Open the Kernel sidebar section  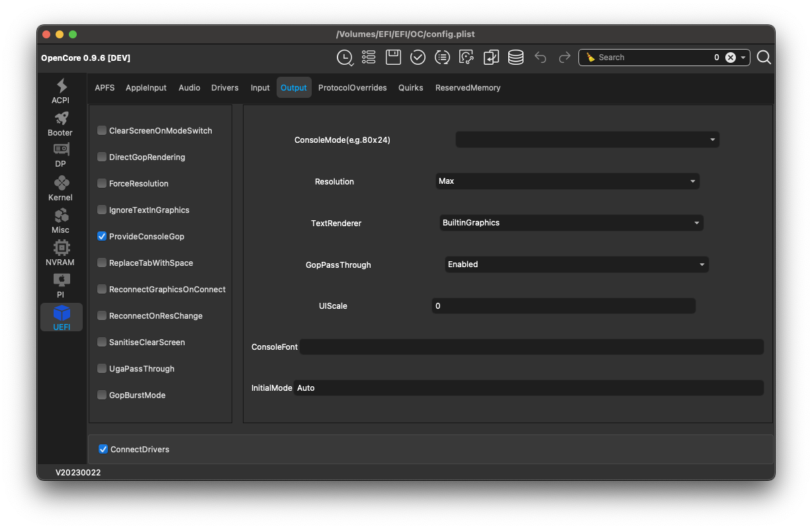61,188
